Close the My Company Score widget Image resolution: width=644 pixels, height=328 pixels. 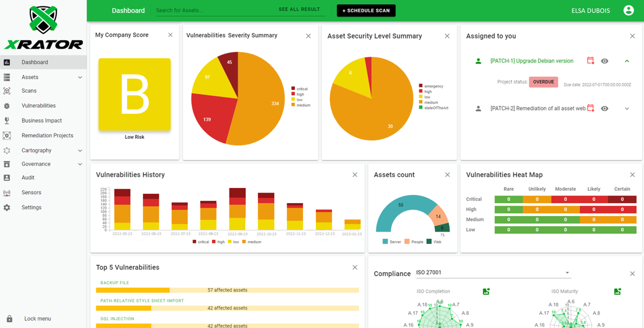(x=170, y=35)
